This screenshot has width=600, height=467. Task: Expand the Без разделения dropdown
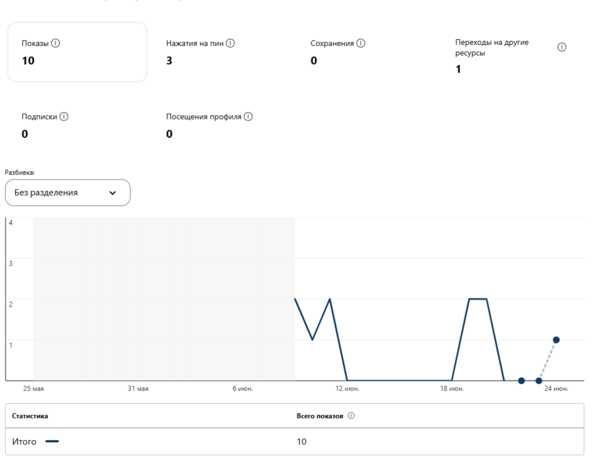pyautogui.click(x=67, y=193)
